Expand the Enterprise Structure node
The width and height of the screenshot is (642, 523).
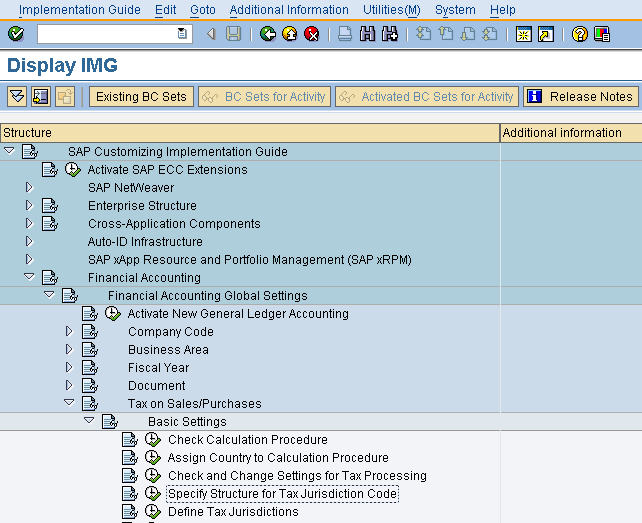pos(29,205)
